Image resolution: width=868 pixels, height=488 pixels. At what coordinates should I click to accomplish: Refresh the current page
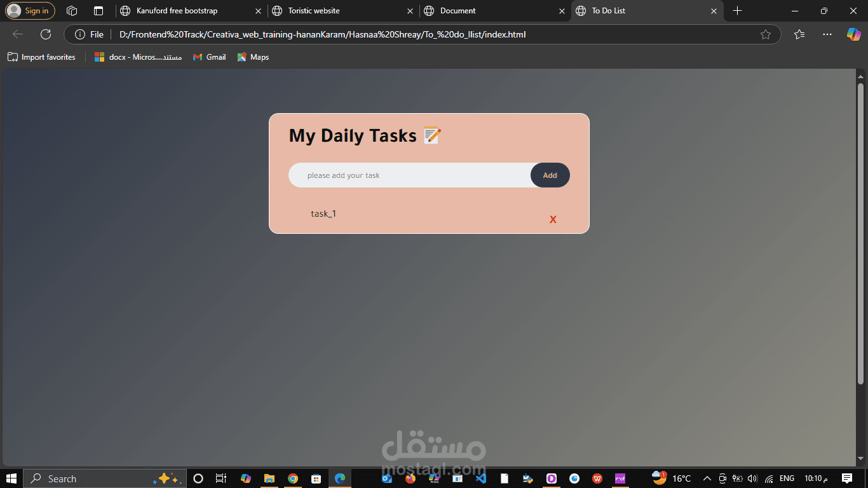click(x=46, y=34)
